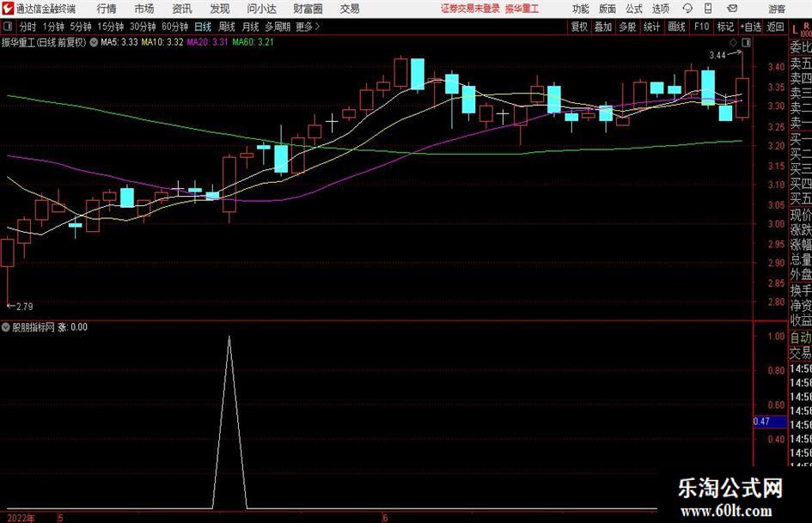Viewport: 812px width, 523px height.
Task: Open the 问小达 menu
Action: click(x=261, y=9)
